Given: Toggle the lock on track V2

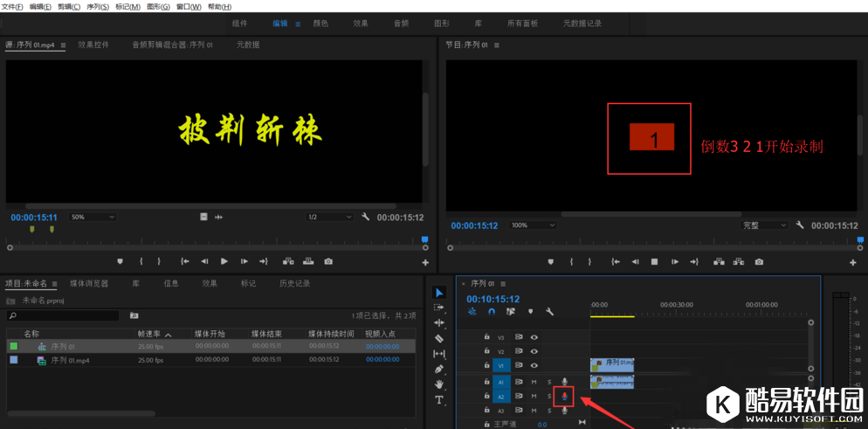Looking at the screenshot, I should (x=487, y=351).
